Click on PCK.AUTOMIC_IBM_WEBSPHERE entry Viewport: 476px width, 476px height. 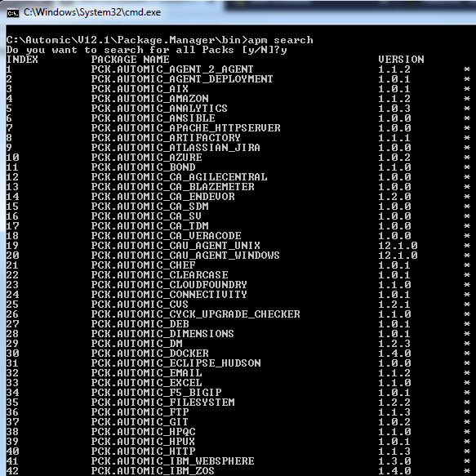coord(173,461)
